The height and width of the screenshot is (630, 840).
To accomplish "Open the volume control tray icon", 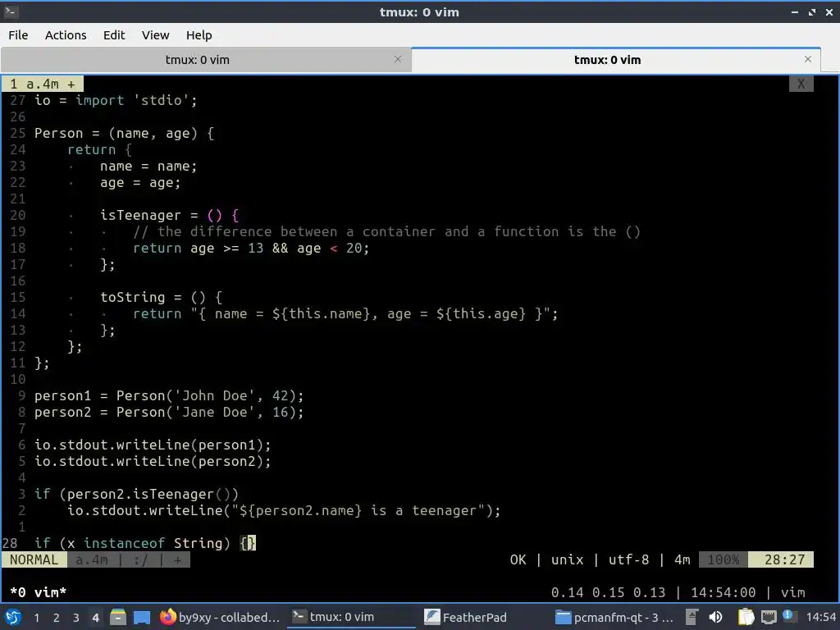I will 715,617.
